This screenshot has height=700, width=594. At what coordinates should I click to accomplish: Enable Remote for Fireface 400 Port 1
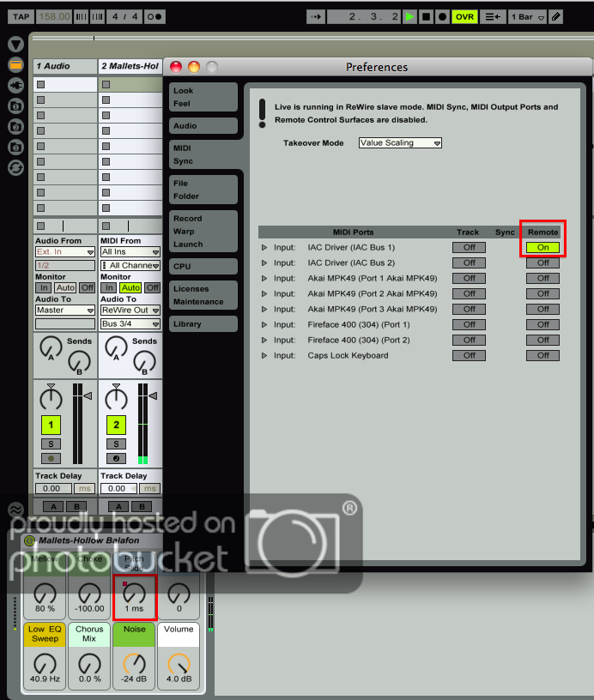(542, 324)
